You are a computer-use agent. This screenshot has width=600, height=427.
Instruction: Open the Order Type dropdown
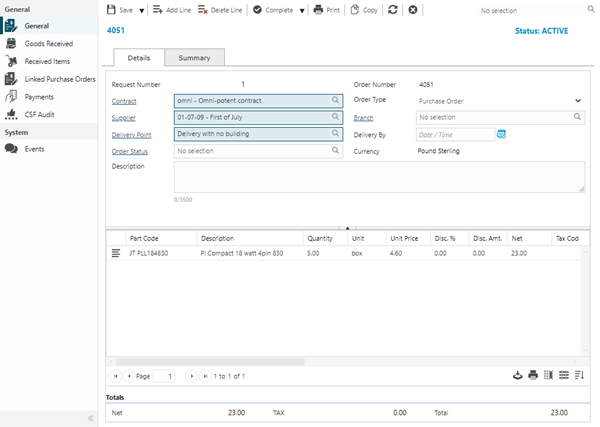click(x=577, y=100)
